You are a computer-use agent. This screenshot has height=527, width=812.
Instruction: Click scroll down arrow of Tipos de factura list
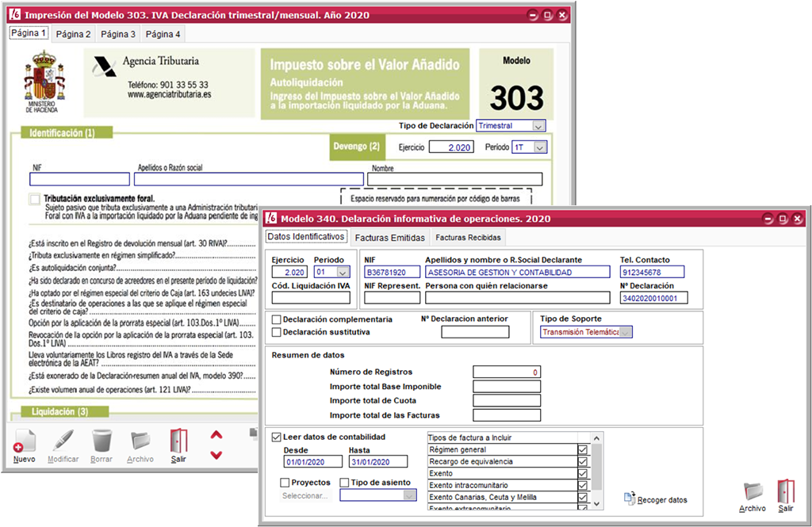[596, 503]
